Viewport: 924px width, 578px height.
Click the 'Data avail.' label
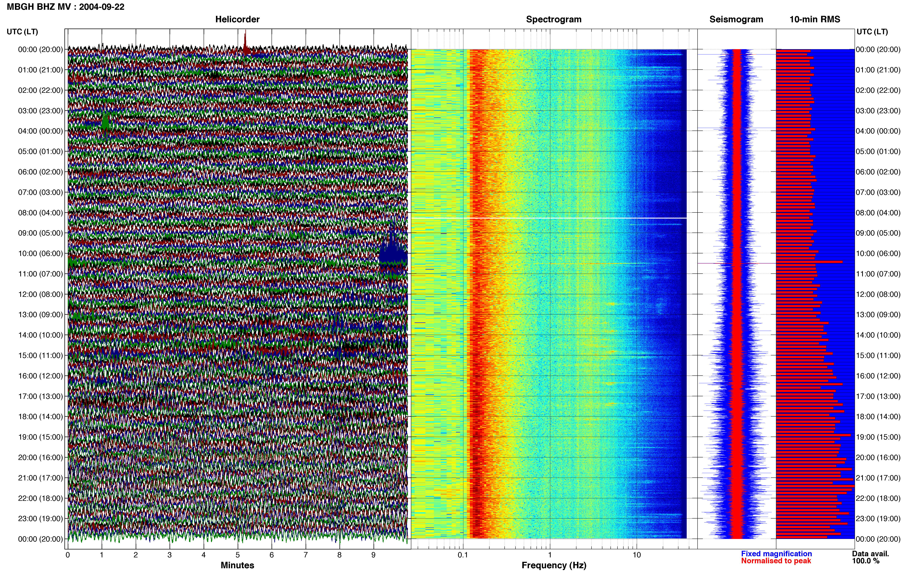(x=870, y=554)
